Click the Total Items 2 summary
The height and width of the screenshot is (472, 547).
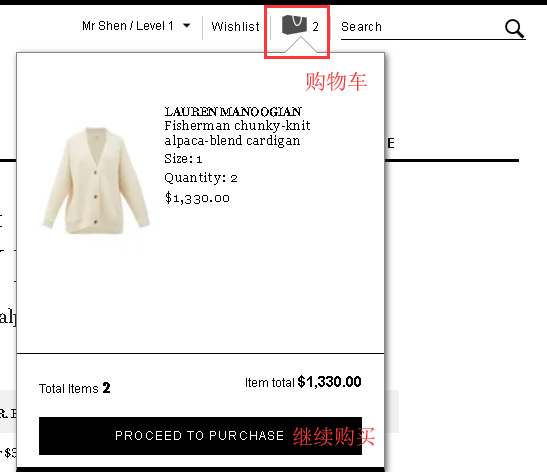click(x=75, y=388)
